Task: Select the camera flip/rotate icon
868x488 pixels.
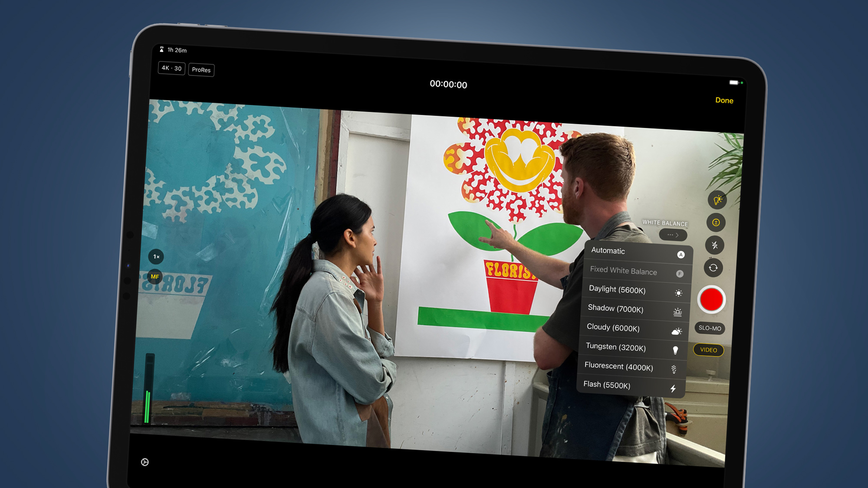Action: click(x=713, y=267)
